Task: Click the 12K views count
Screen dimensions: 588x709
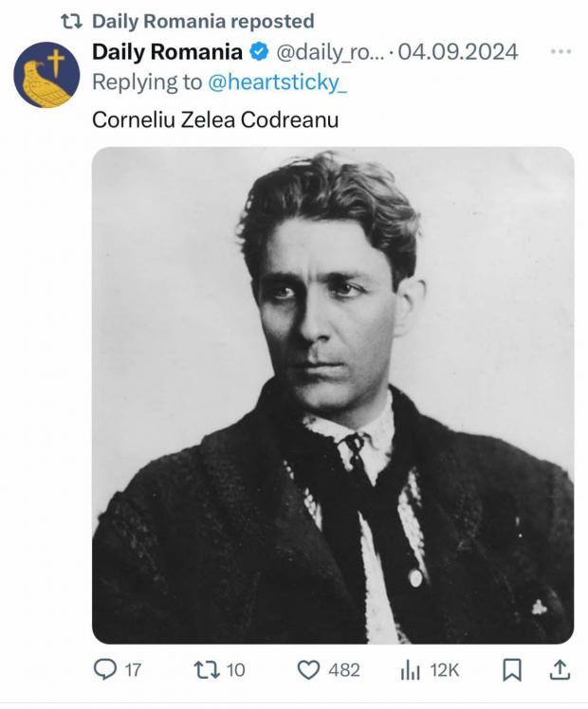Action: coord(445,669)
